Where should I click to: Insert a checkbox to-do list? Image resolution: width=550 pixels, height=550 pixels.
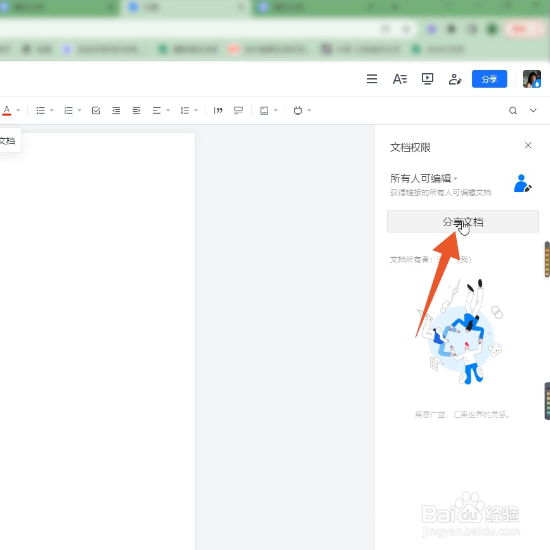(x=96, y=110)
